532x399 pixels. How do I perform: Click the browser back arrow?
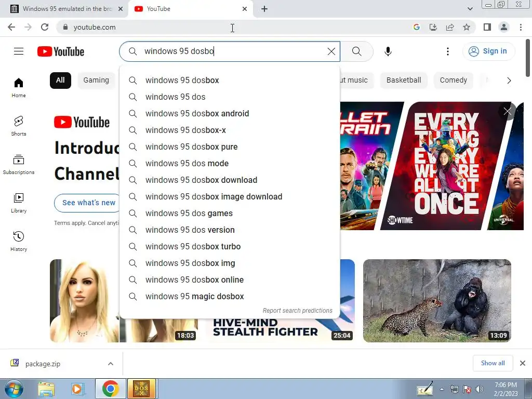[11, 27]
